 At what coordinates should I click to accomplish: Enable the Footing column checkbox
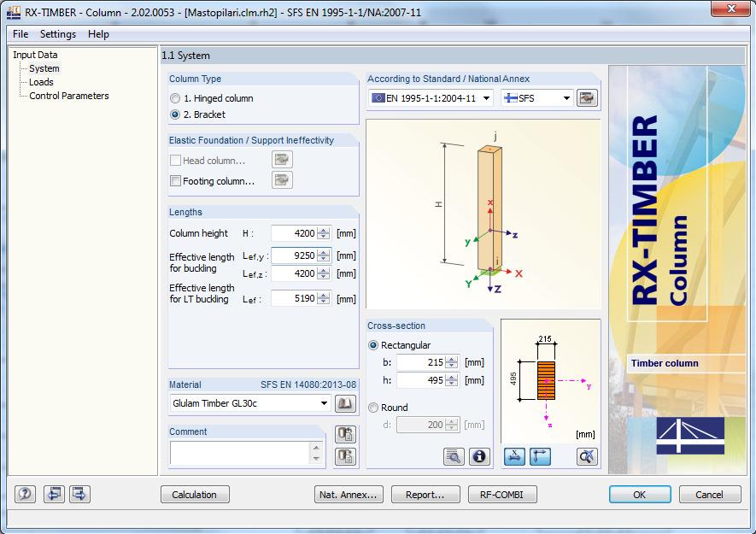click(x=175, y=181)
